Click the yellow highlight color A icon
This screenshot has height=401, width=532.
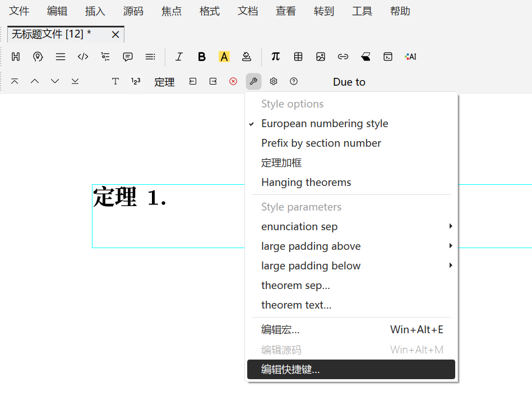pos(224,57)
